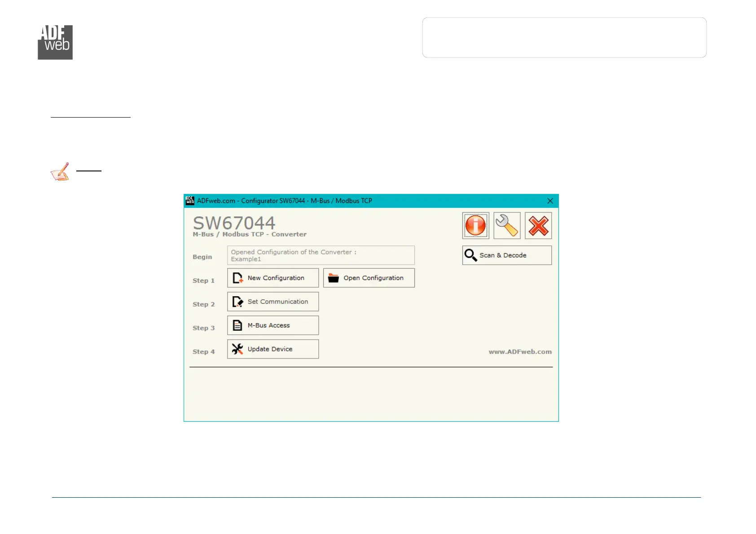756x534 pixels.
Task: Click the 'Begin' label
Action: click(x=202, y=257)
